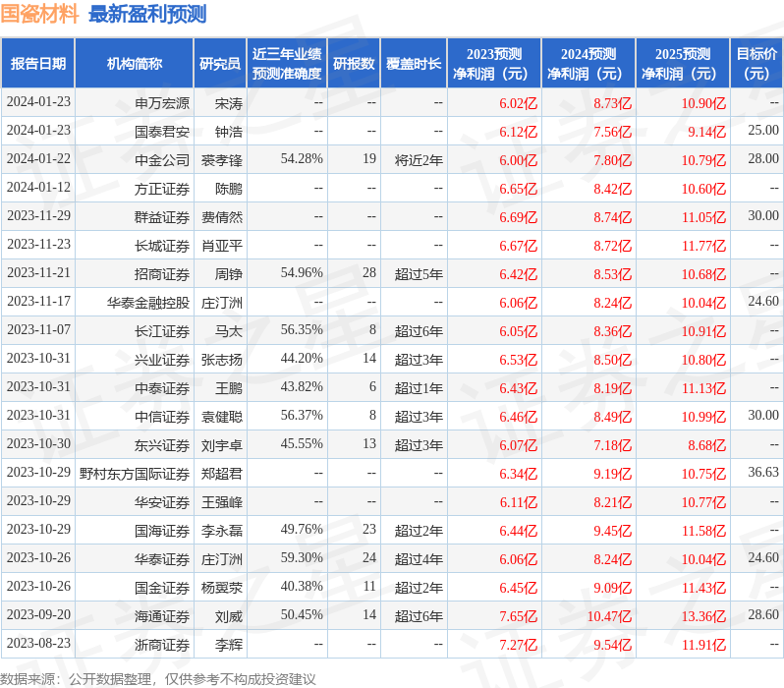The image size is (784, 688).
Task: Click the 数据来源 footnote text
Action: (x=158, y=679)
